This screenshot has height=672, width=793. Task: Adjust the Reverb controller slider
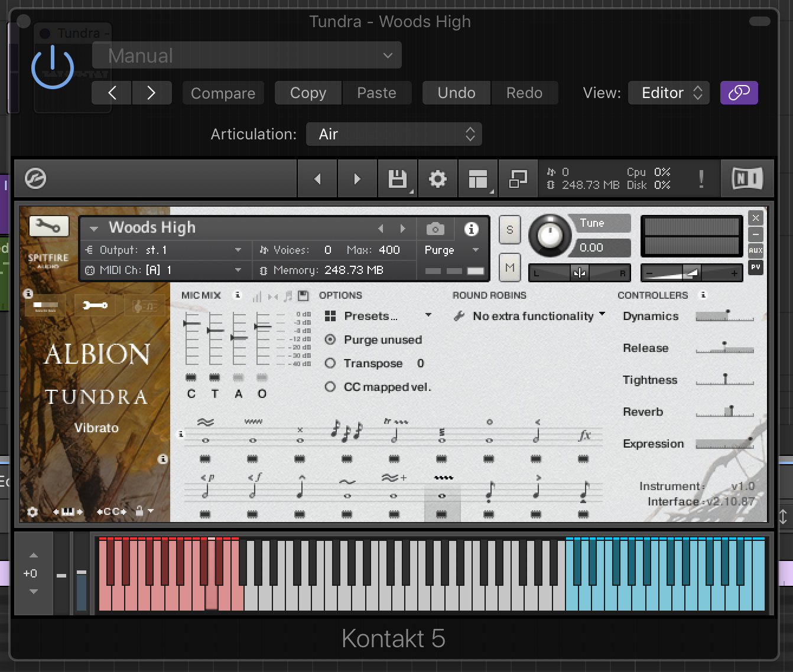(x=724, y=412)
